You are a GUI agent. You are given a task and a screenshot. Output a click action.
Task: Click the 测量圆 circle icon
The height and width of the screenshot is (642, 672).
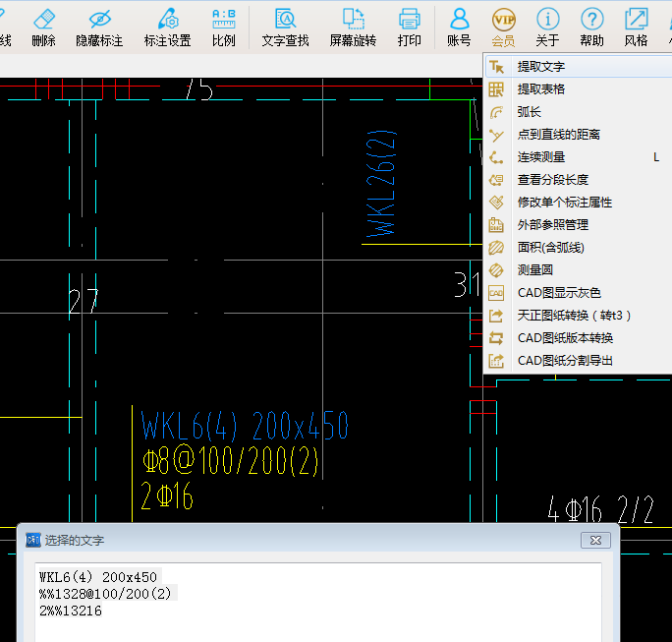coord(496,270)
